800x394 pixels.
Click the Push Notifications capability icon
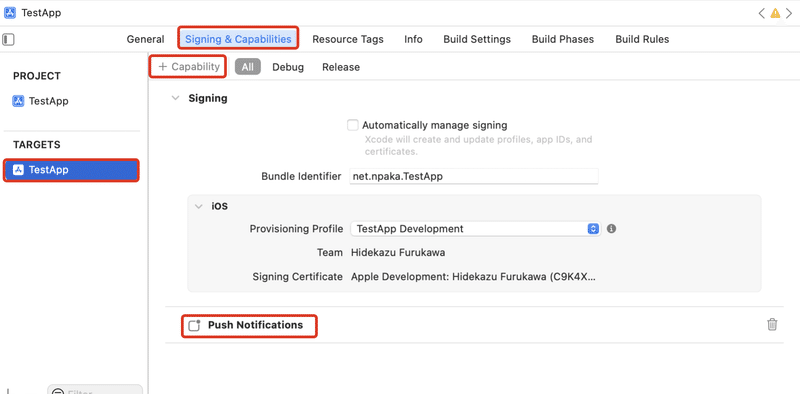194,325
